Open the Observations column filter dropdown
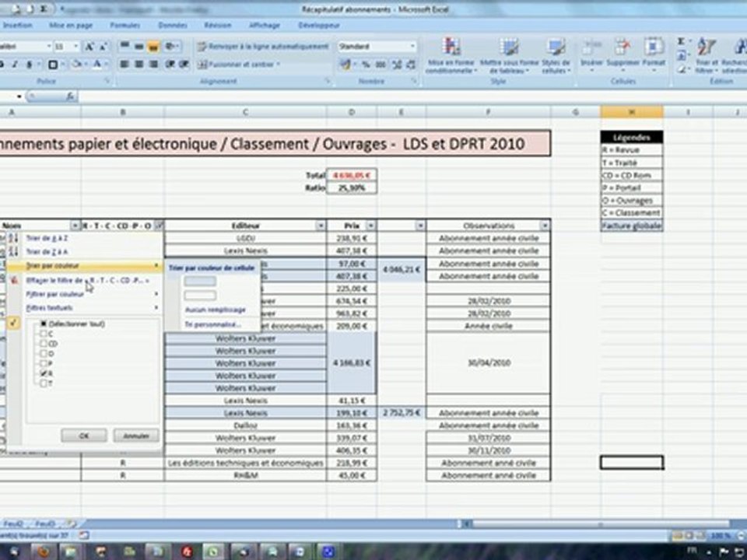Screen dimensions: 747x560 (544, 226)
